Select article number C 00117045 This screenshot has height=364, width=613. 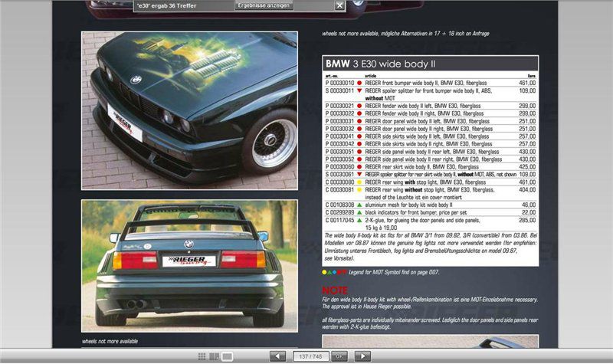[339, 220]
